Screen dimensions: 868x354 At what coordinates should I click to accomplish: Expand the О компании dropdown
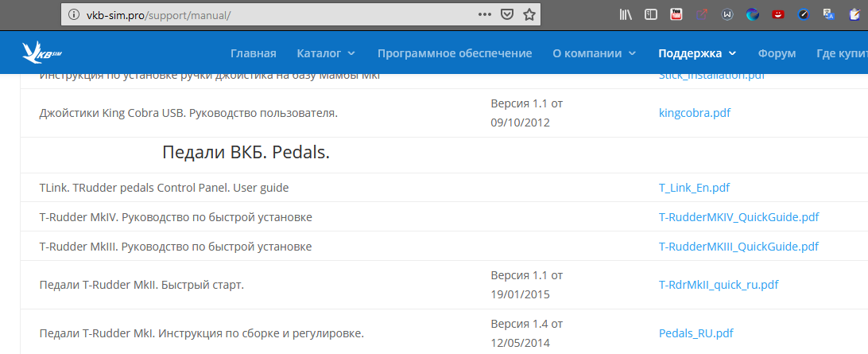[595, 54]
